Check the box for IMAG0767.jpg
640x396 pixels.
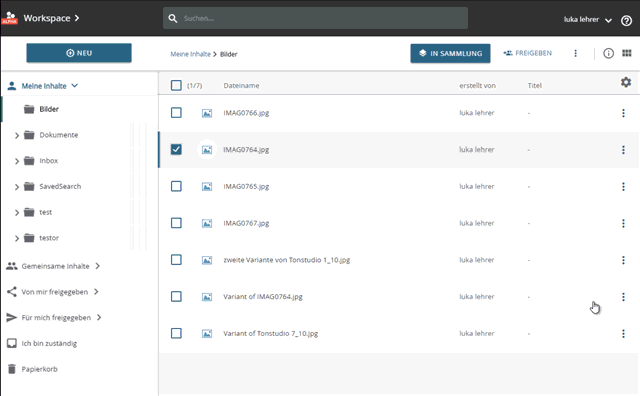pyautogui.click(x=176, y=223)
